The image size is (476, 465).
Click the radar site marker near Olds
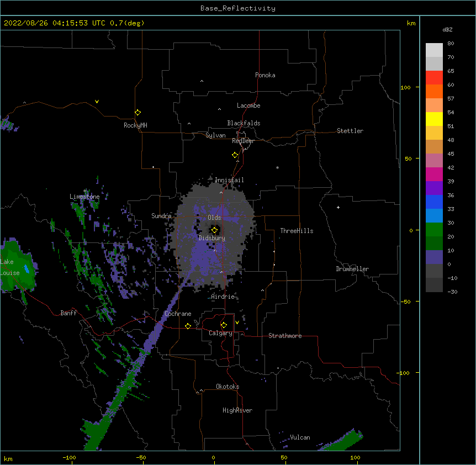tap(214, 230)
